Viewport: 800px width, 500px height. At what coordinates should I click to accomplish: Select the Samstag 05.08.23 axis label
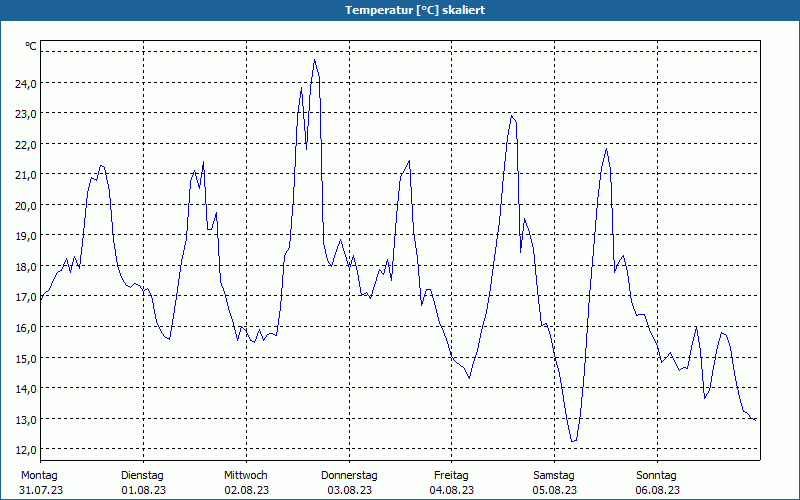pos(555,483)
